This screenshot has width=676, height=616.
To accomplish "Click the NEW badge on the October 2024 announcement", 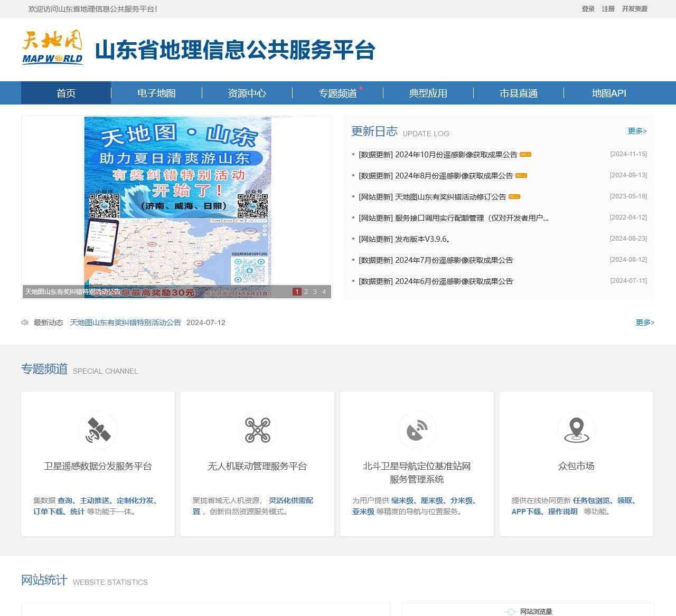I will tap(525, 155).
